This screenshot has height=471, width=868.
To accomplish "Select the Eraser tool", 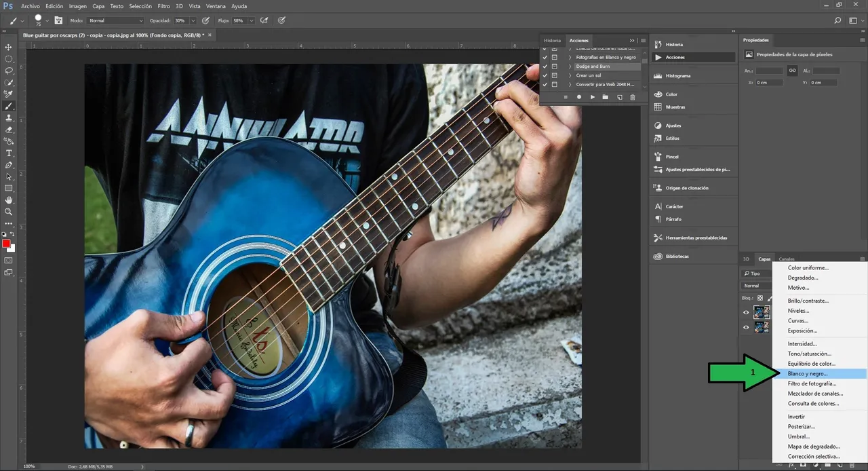I will (9, 130).
